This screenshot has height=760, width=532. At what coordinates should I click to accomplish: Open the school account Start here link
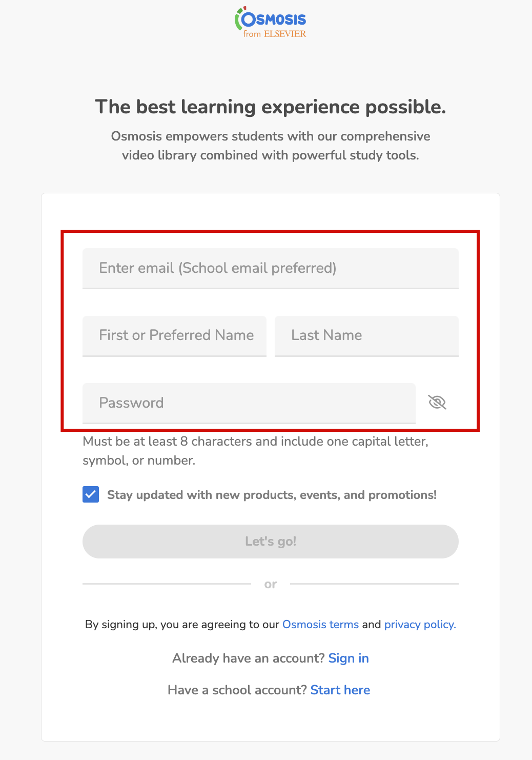(340, 690)
